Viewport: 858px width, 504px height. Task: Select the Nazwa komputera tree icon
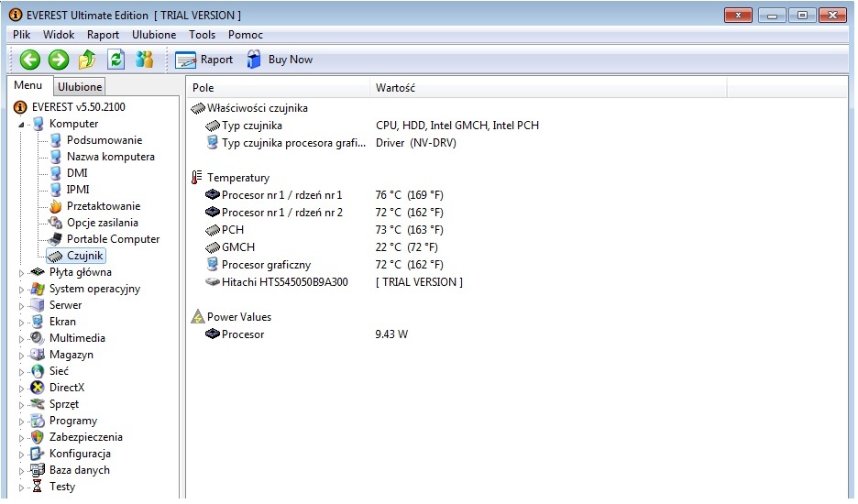55,157
